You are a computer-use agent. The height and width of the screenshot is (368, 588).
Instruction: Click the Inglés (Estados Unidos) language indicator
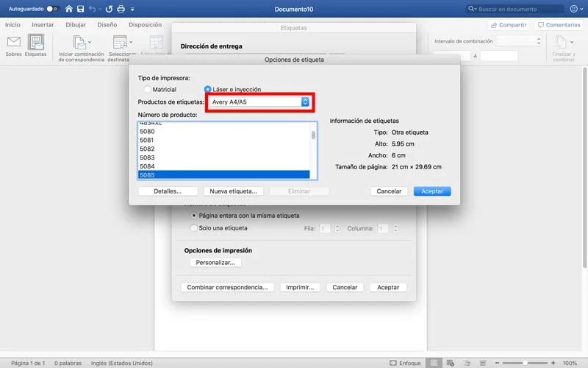[x=121, y=363]
